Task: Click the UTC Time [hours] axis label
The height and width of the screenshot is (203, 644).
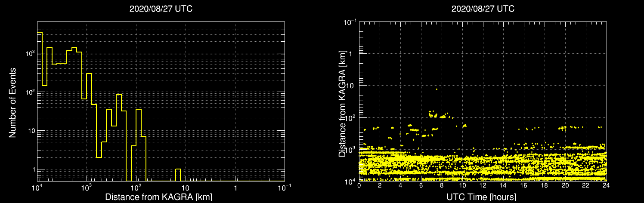Action: coord(482,197)
